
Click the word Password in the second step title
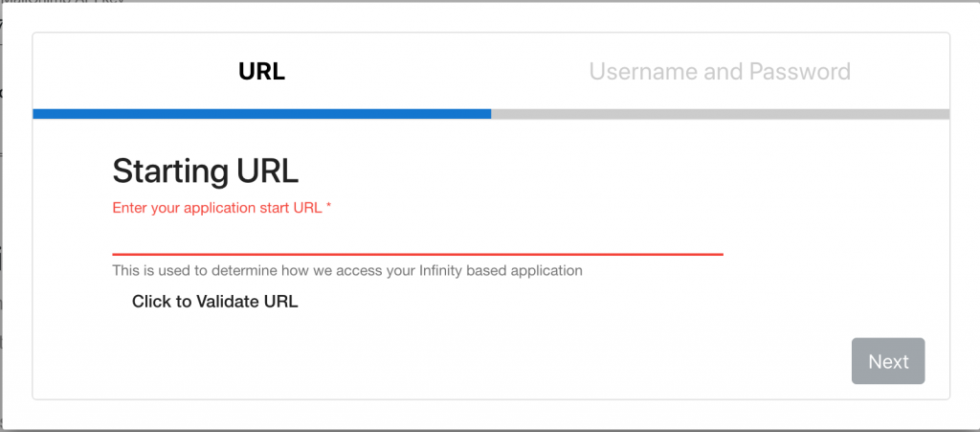pos(800,71)
